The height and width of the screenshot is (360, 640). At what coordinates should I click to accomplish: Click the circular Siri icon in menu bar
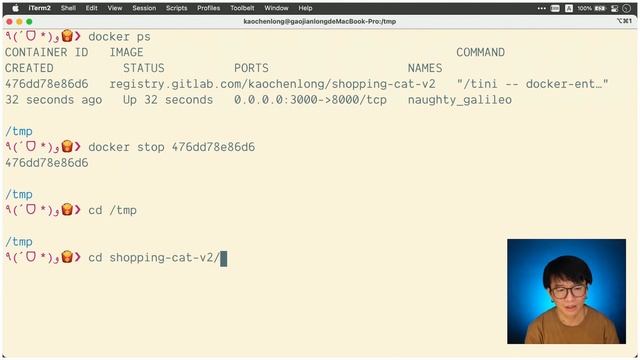click(x=627, y=8)
